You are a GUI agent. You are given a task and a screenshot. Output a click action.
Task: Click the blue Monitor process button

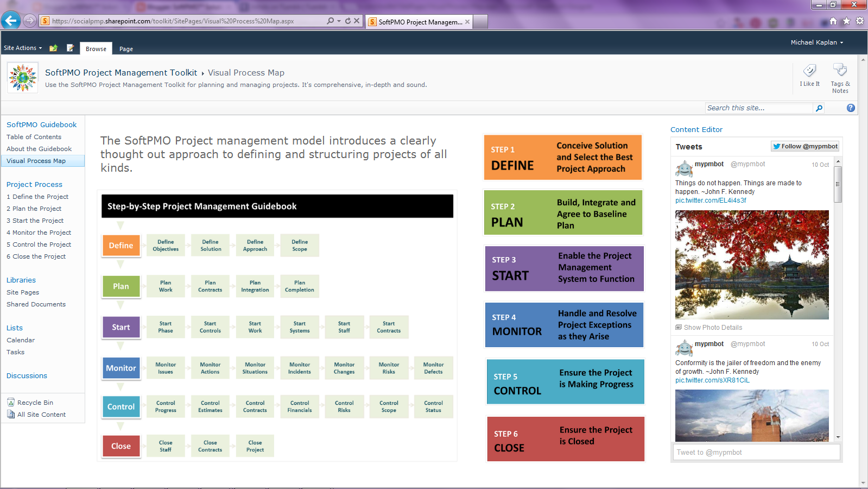(121, 368)
